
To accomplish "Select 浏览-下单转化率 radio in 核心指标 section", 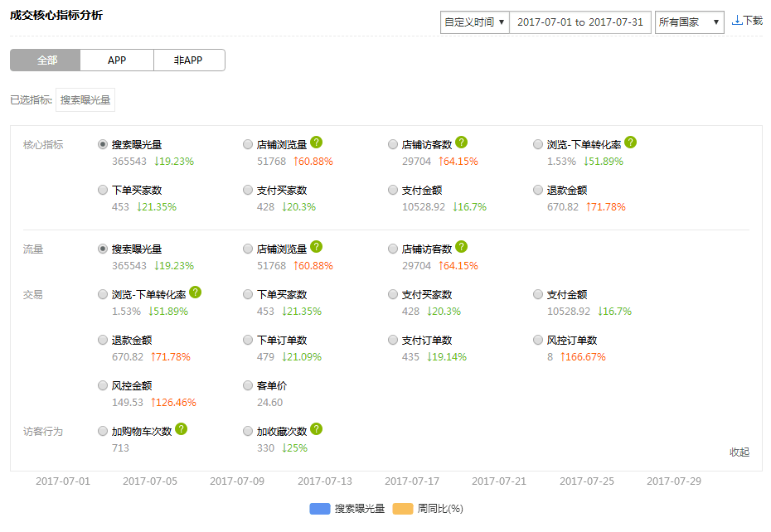I will pyautogui.click(x=538, y=144).
